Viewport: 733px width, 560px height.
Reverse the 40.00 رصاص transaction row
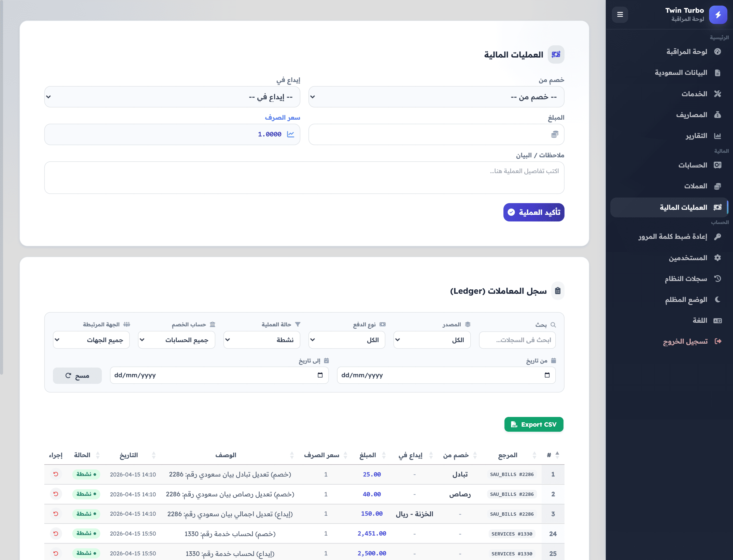pos(56,494)
